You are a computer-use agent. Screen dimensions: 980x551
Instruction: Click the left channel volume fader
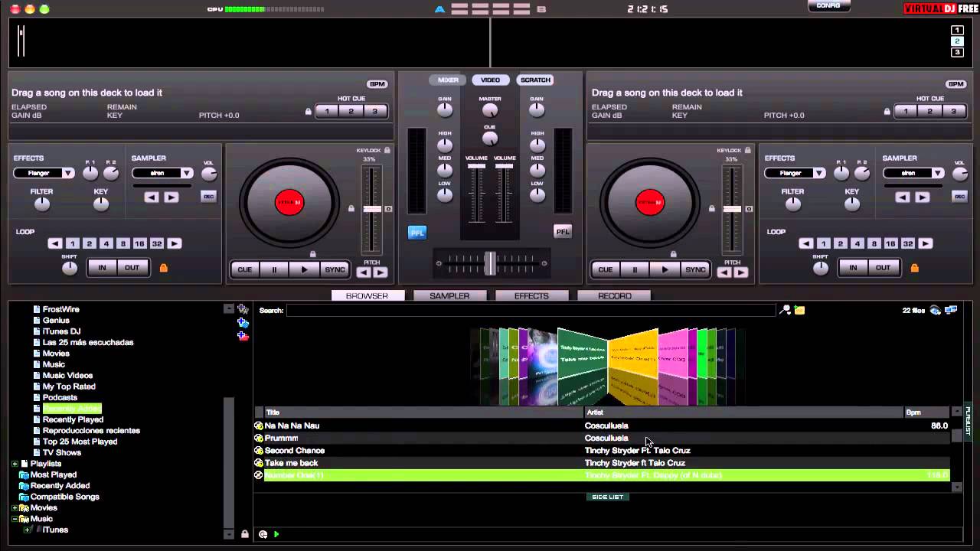pyautogui.click(x=477, y=166)
